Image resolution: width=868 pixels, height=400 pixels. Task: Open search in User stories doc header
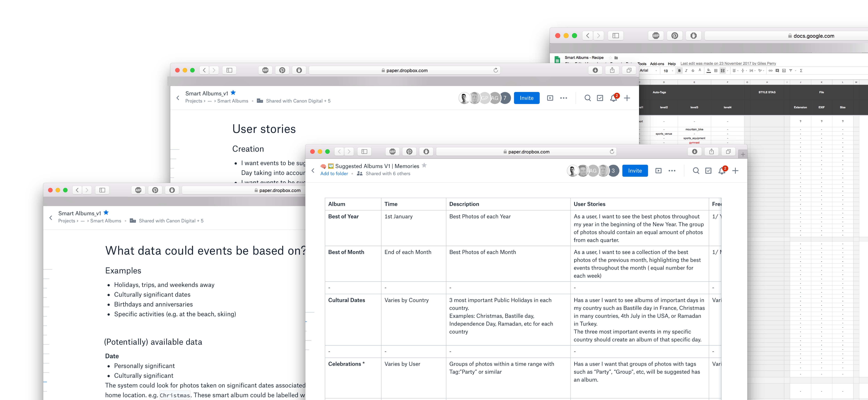588,98
